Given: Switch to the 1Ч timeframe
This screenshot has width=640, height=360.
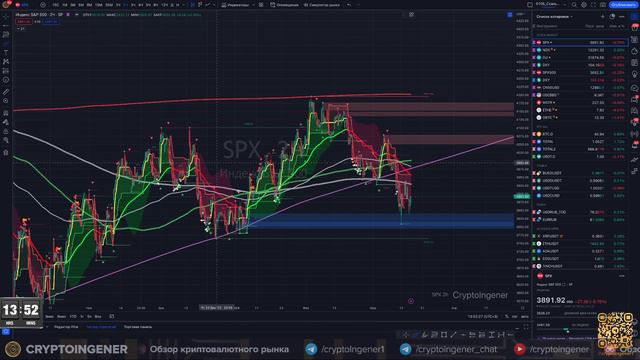Looking at the screenshot, I should [x=118, y=5].
